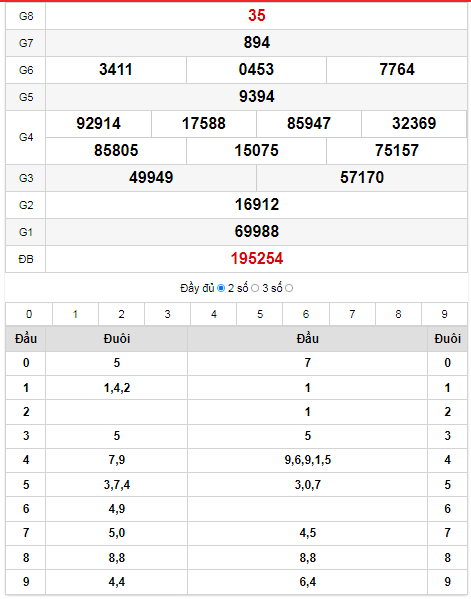Click G3 result 57170
This screenshot has width=471, height=599.
coord(362,178)
